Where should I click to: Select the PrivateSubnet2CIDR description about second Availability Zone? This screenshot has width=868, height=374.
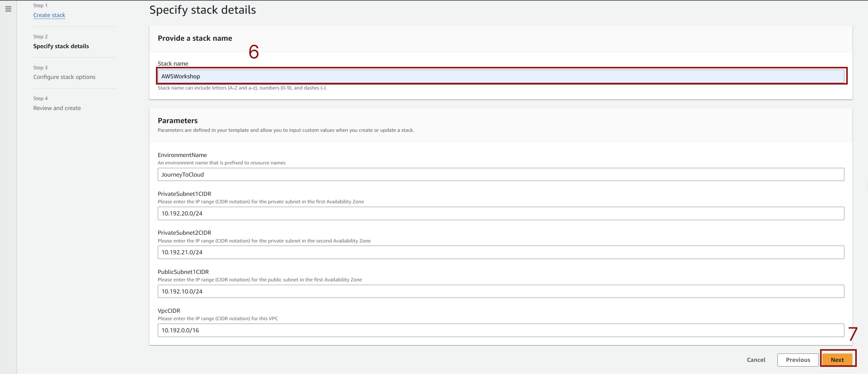point(264,241)
